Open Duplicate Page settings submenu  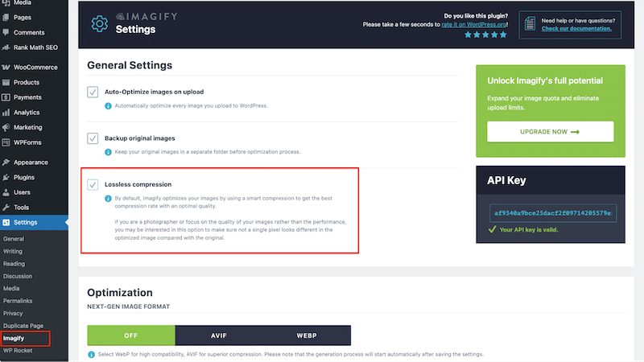coord(23,326)
